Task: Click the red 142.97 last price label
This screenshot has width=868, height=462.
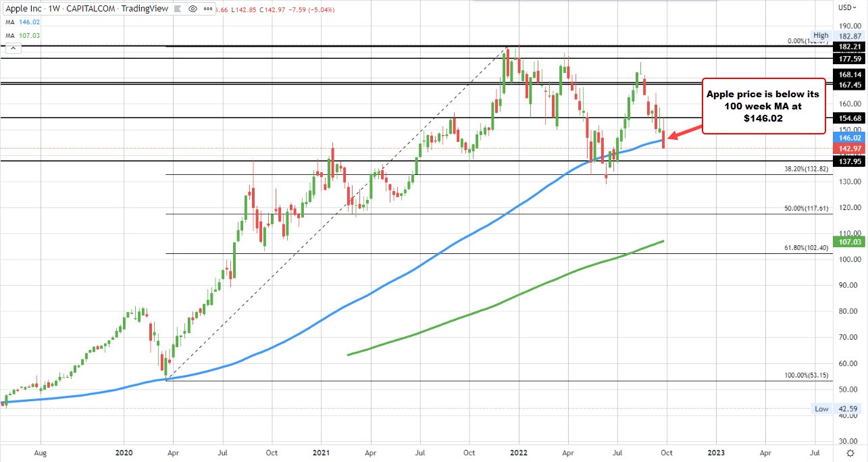Action: coord(848,148)
